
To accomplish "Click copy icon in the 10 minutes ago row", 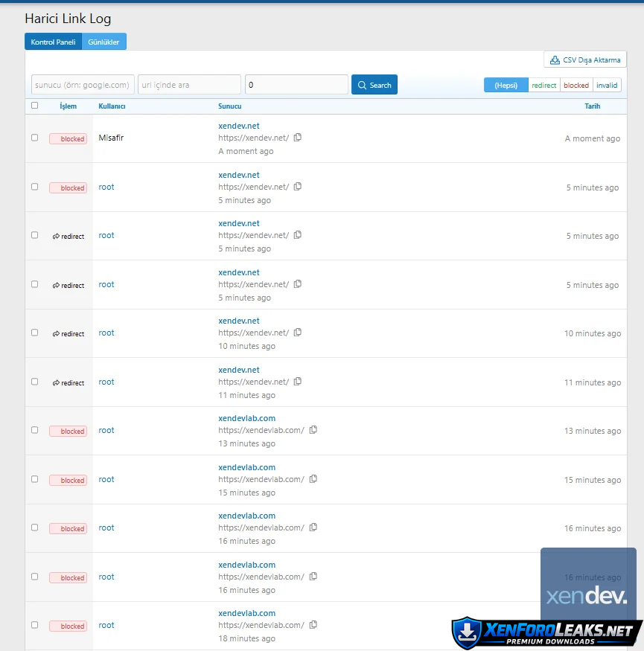I will click(298, 333).
